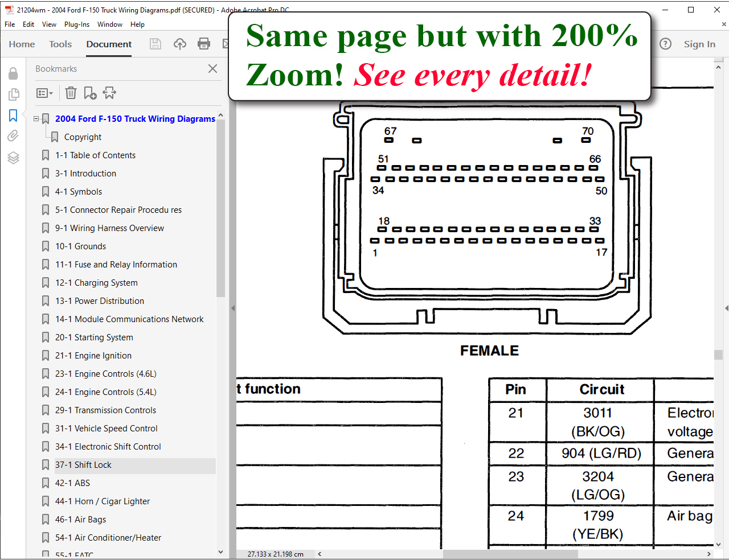Viewport: 729px width, 560px height.
Task: Go to 44-1 Horn / Cigar Lighter bookmark
Action: (103, 501)
